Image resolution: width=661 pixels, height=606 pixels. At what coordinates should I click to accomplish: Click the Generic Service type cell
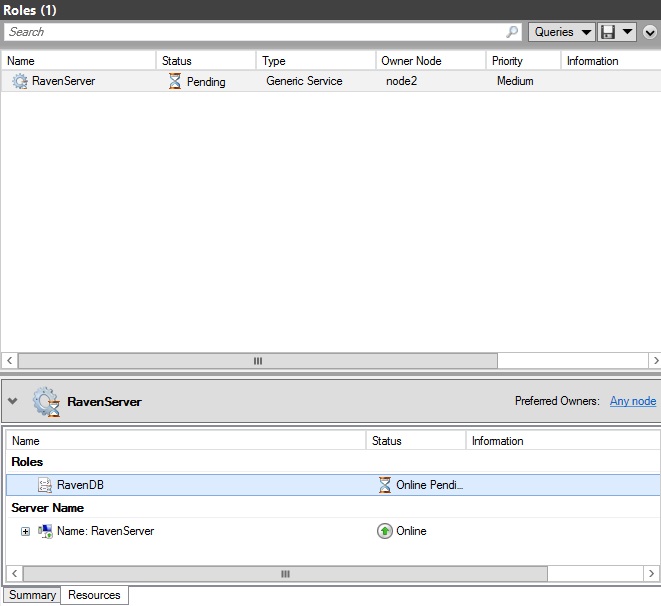pyautogui.click(x=304, y=81)
